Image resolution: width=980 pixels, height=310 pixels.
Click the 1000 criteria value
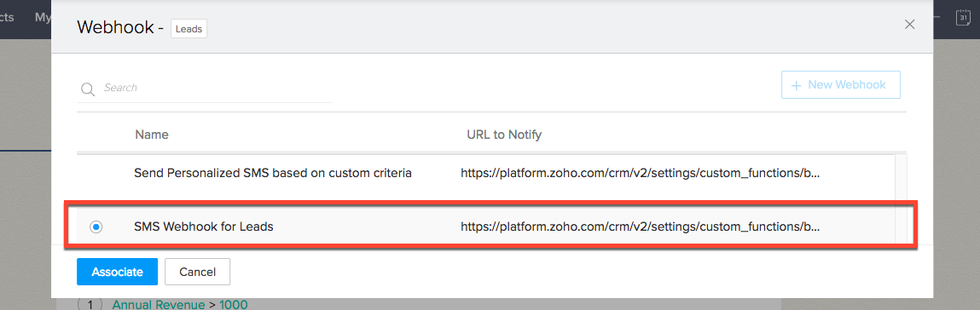233,305
